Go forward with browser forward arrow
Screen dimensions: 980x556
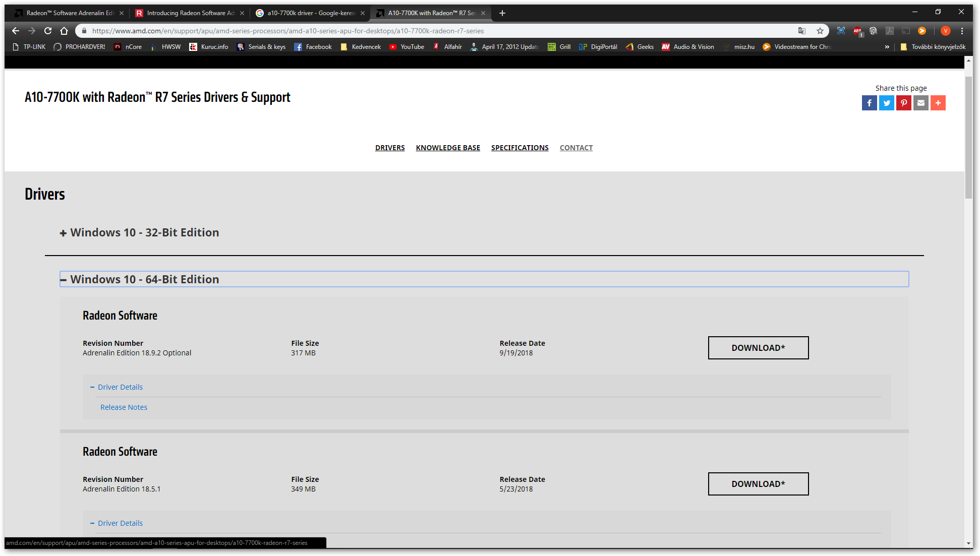click(32, 31)
